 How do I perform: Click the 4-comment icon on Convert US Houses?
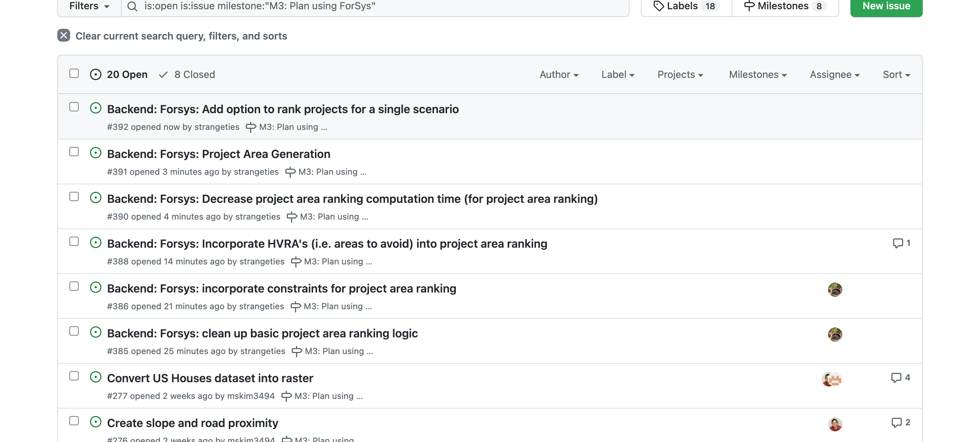pos(897,378)
